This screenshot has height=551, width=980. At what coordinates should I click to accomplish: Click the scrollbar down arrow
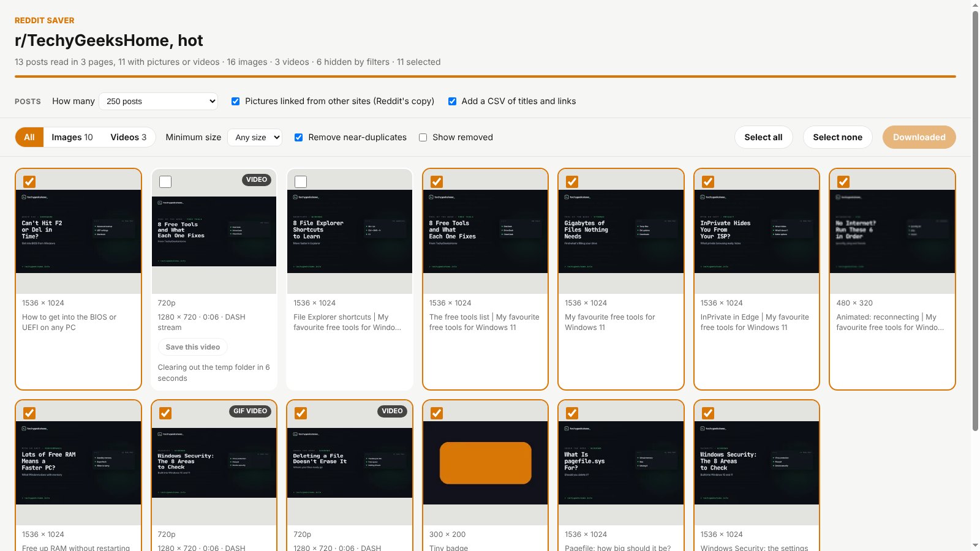[x=975, y=545]
